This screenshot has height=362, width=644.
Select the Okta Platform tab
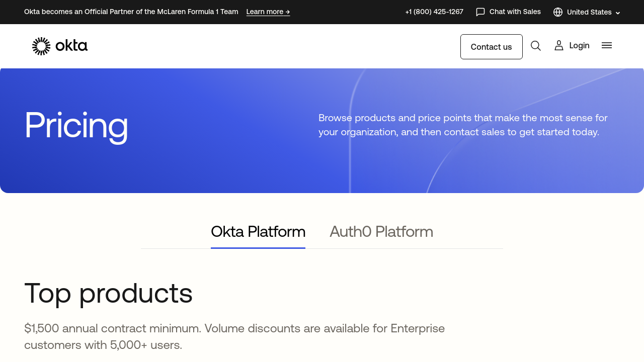click(x=258, y=232)
